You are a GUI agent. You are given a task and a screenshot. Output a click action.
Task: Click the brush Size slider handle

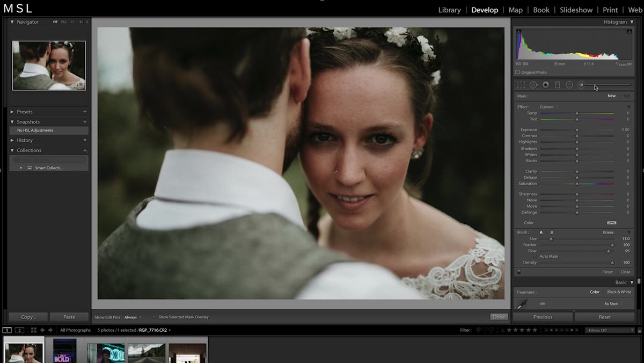(551, 239)
